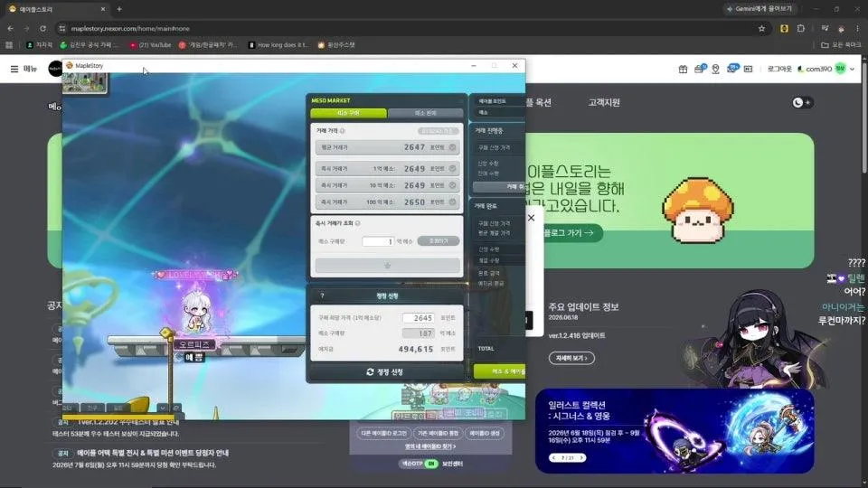Click the Chrome back arrow
This screenshot has height=488, width=868.
click(11, 28)
